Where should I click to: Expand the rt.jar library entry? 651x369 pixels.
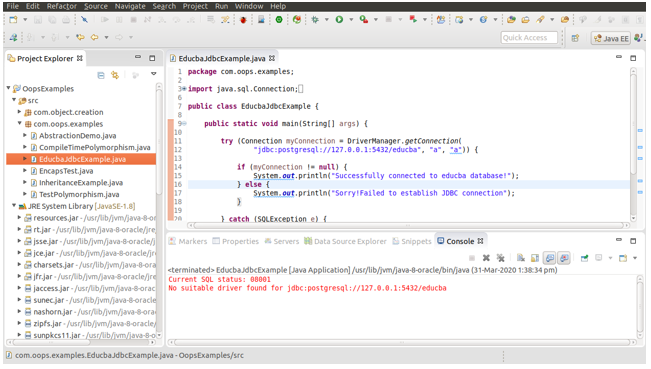(20, 230)
